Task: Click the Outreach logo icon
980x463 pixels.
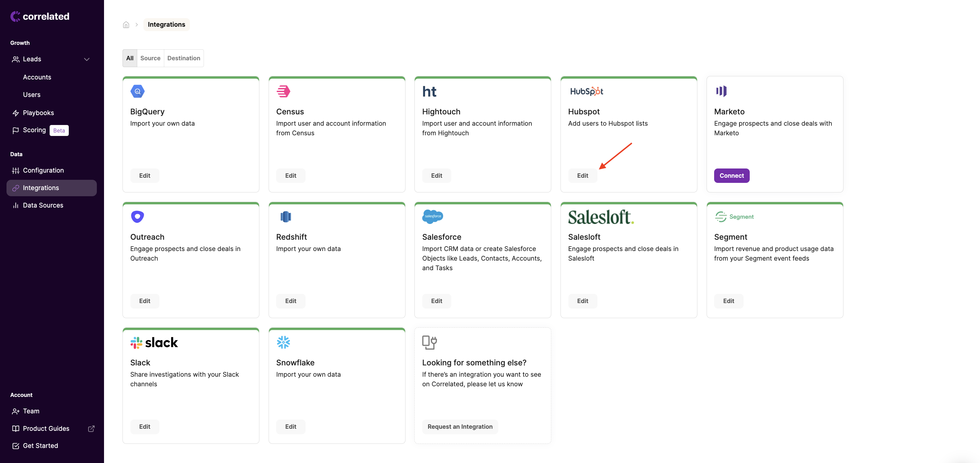Action: tap(137, 216)
